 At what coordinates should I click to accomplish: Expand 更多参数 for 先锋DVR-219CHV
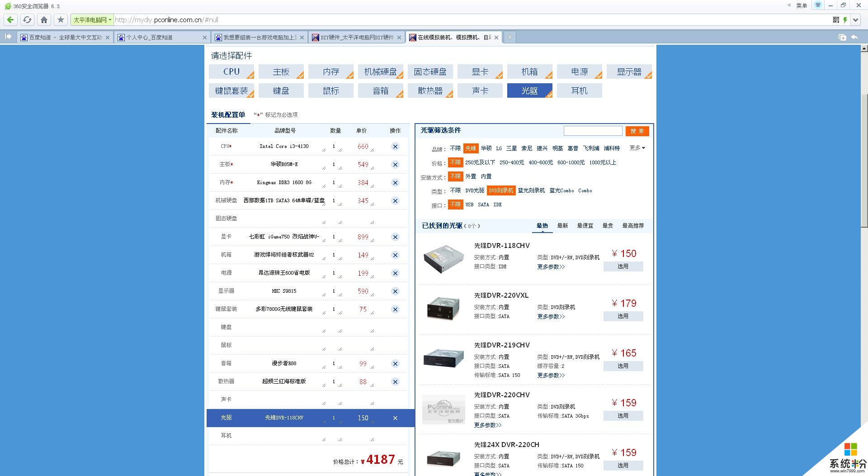click(551, 376)
